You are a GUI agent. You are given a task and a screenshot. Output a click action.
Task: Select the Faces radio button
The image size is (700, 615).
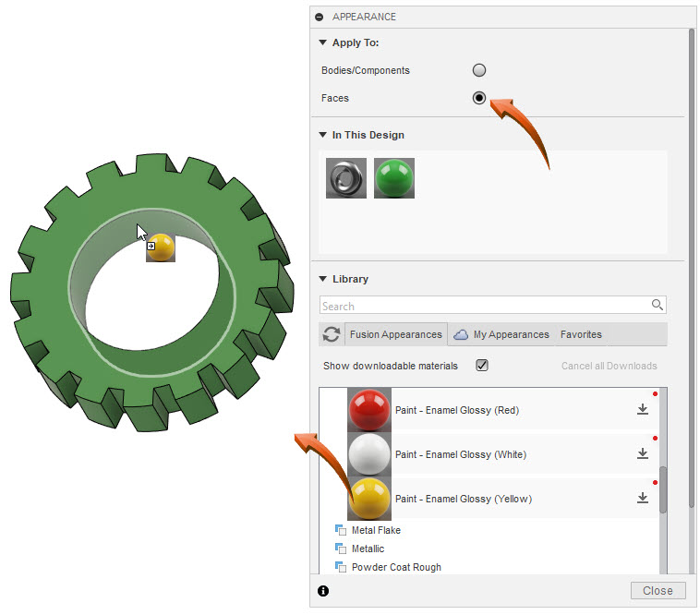(478, 98)
